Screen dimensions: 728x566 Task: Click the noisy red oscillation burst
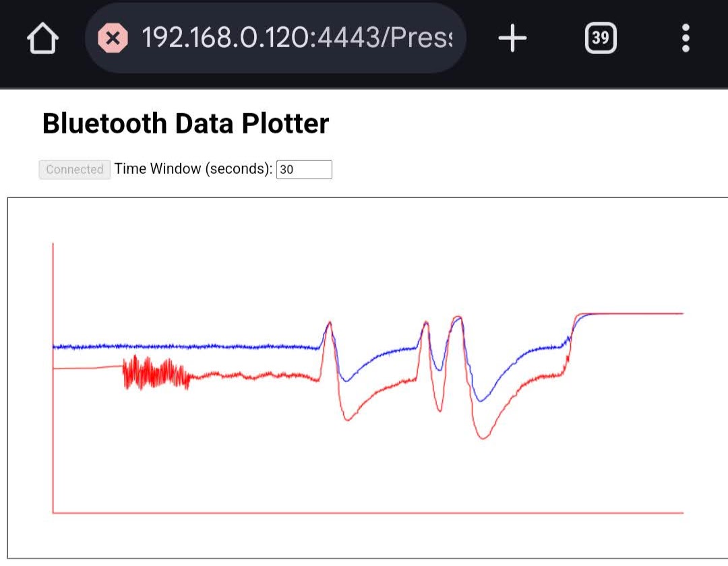tap(155, 374)
